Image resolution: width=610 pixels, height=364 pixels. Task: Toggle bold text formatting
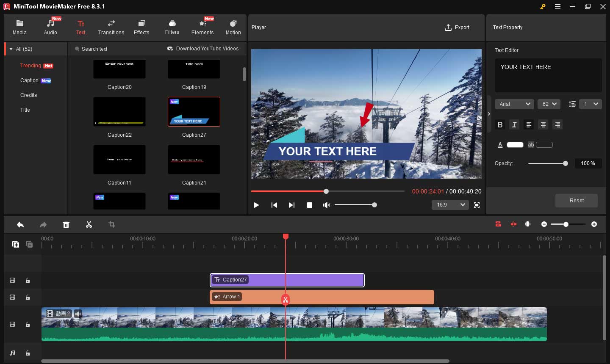[500, 124]
